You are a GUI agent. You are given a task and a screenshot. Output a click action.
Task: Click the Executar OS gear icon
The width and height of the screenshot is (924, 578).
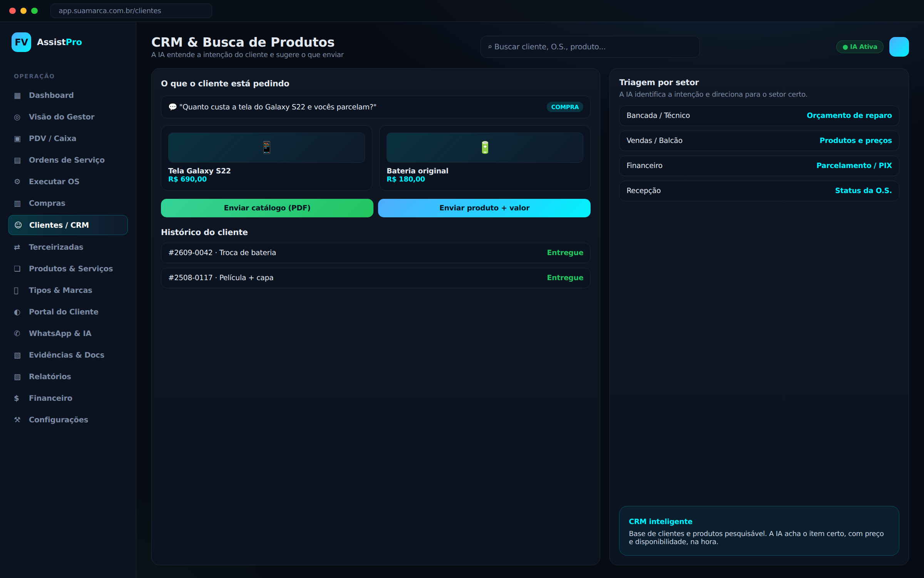[17, 181]
